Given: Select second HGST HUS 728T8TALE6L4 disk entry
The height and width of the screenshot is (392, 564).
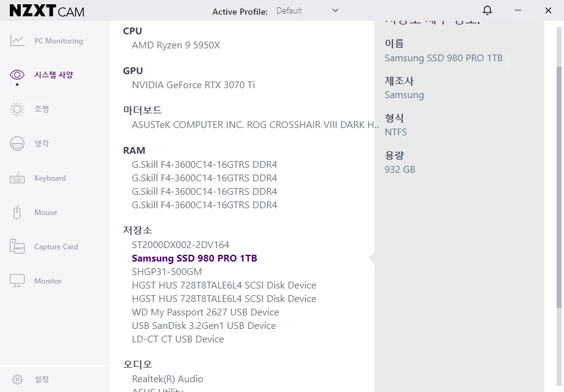Looking at the screenshot, I should pyautogui.click(x=224, y=299).
